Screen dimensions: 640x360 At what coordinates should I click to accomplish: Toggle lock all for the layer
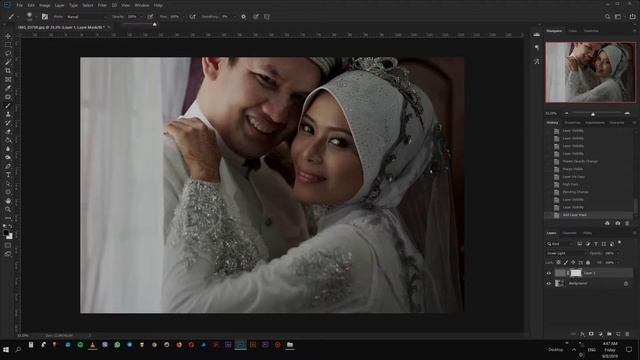588,262
